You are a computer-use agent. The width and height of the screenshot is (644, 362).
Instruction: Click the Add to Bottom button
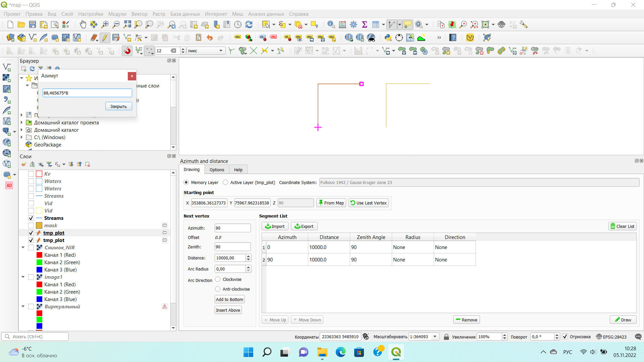[x=229, y=299]
